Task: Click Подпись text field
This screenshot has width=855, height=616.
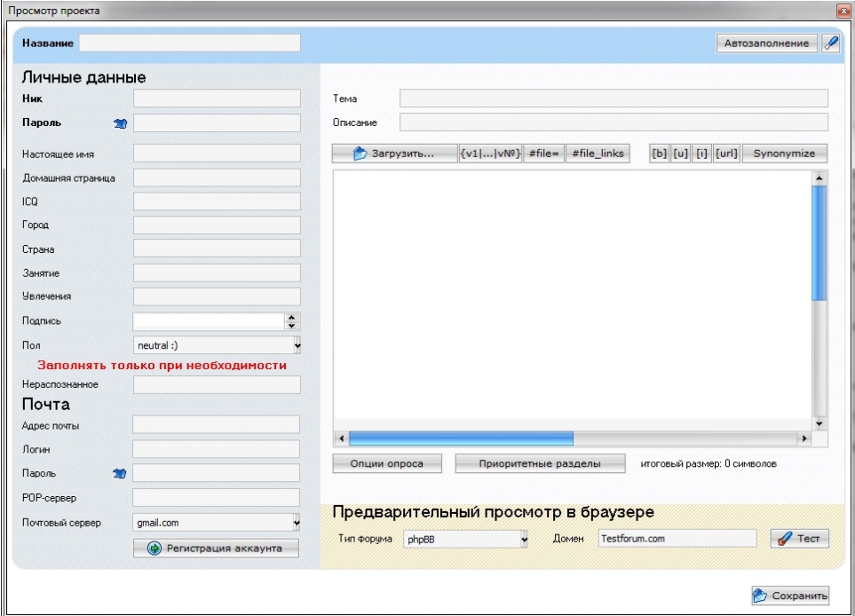Action: [x=209, y=321]
